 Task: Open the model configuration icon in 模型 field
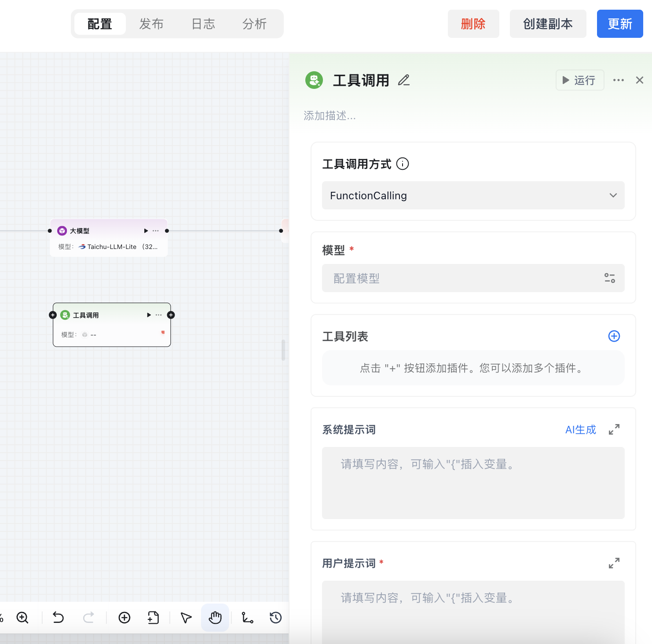coord(609,278)
